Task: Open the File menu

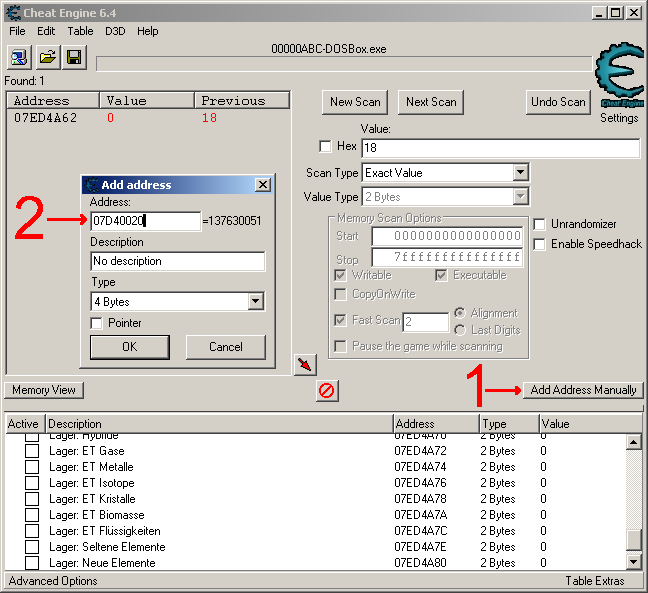Action: pyautogui.click(x=17, y=31)
